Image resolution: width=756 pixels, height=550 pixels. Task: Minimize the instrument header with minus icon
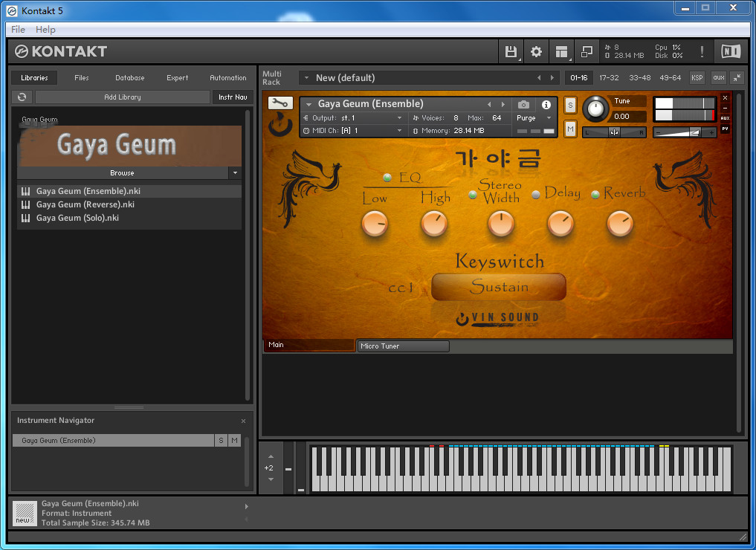click(x=725, y=108)
